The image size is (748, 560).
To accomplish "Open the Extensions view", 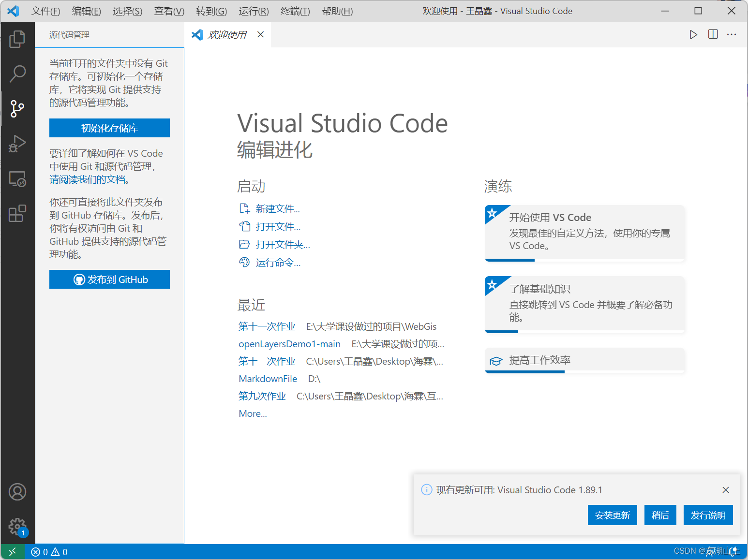I will click(17, 213).
